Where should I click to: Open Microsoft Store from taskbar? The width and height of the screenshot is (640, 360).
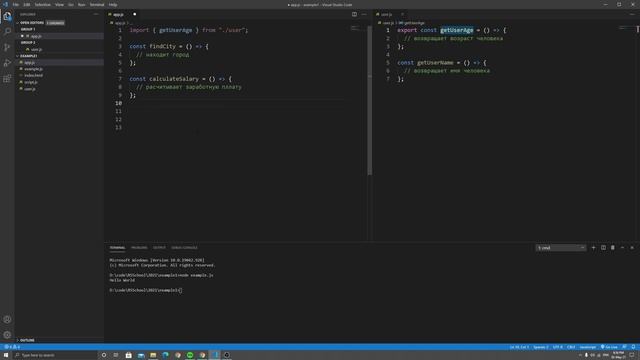tap(129, 355)
